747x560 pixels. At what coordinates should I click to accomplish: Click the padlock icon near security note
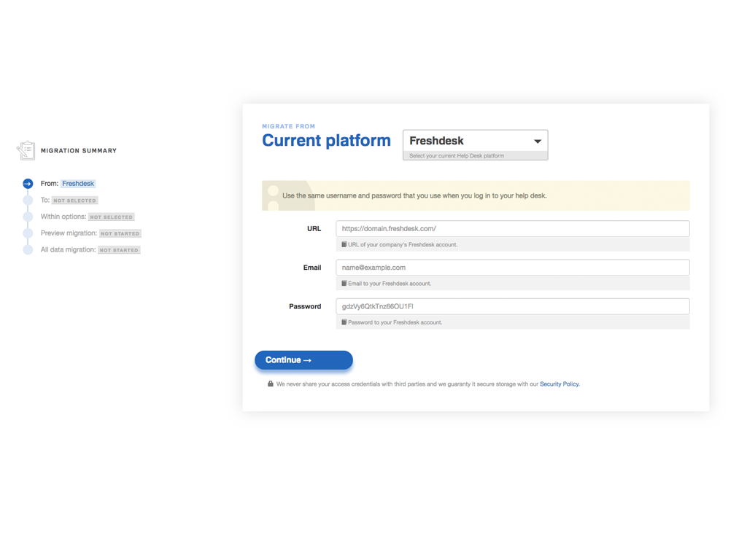point(271,384)
